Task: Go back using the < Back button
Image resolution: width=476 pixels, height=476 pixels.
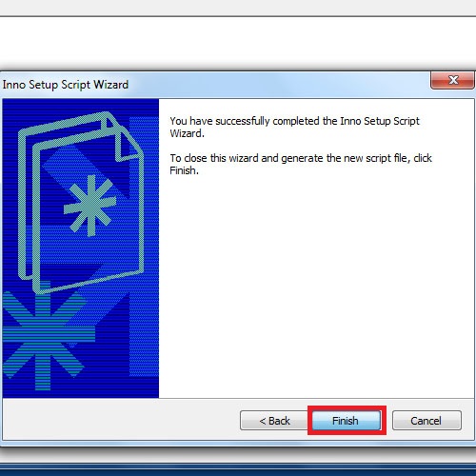Action: coord(274,421)
